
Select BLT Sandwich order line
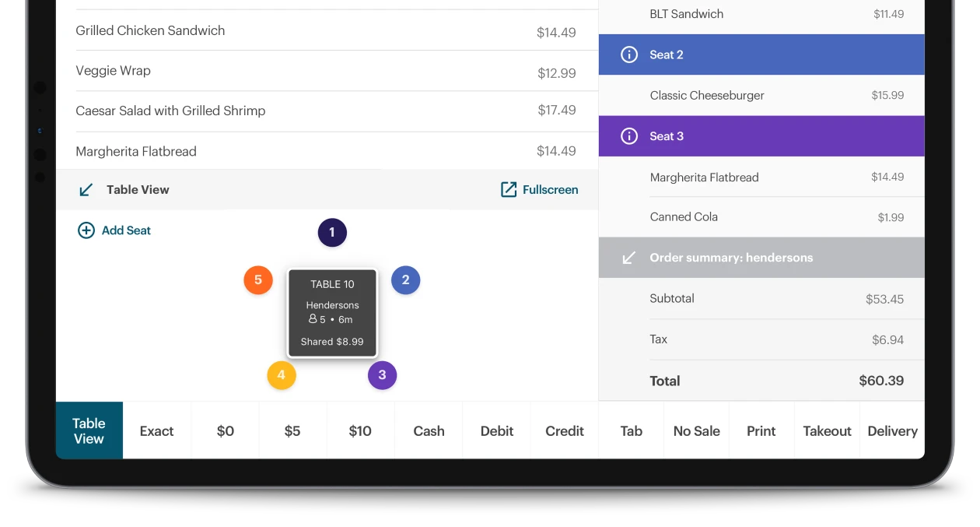click(761, 14)
